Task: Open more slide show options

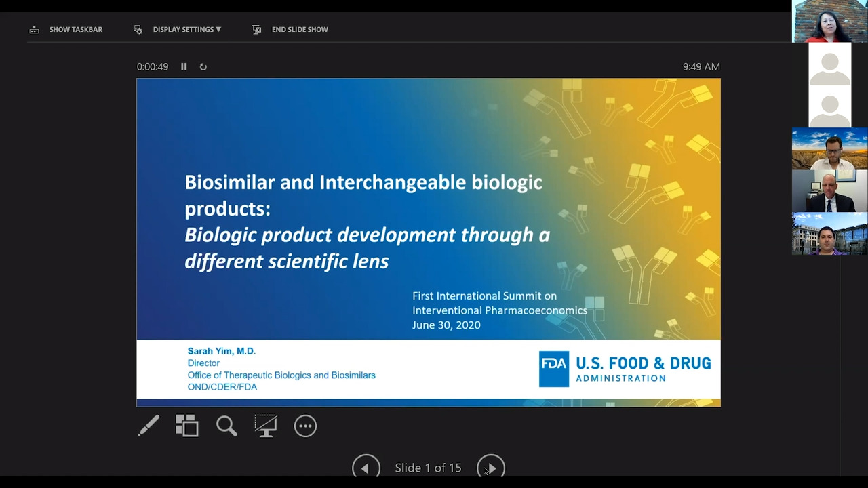Action: (305, 426)
